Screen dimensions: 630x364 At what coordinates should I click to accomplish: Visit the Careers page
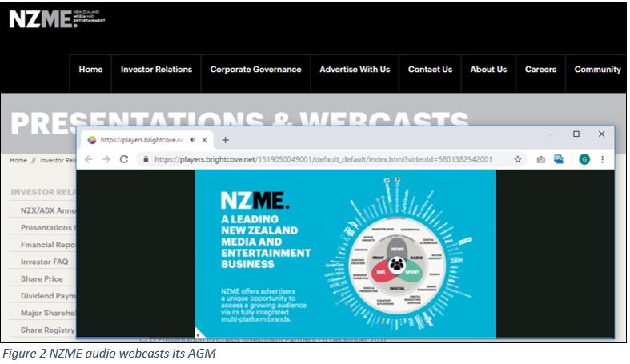(x=540, y=70)
